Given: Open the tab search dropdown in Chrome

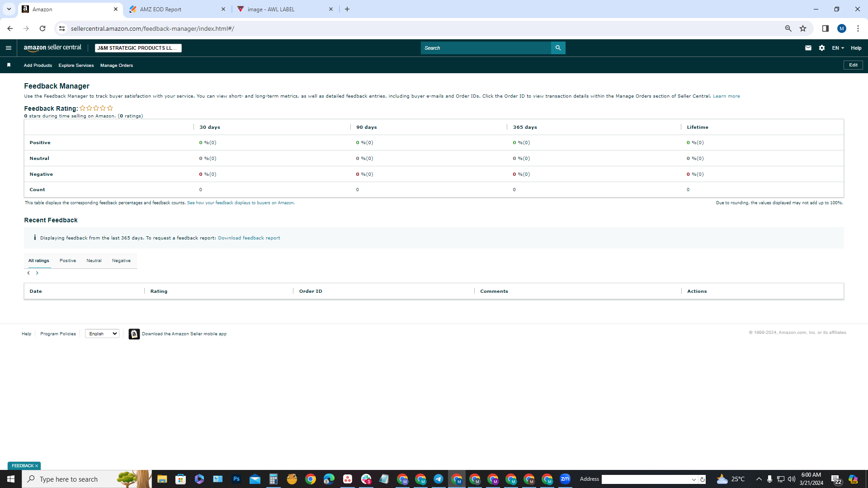Looking at the screenshot, I should click(x=9, y=9).
